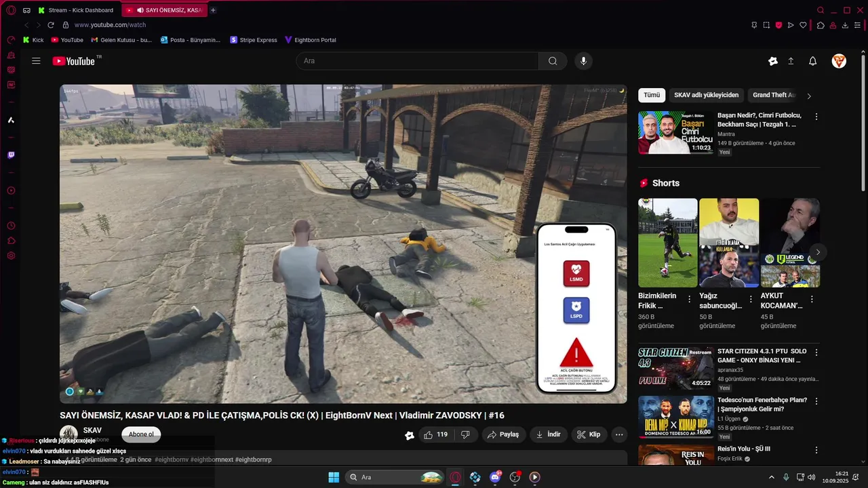Show hidden tray icons with the chevron
This screenshot has width=868, height=488.
tap(771, 477)
